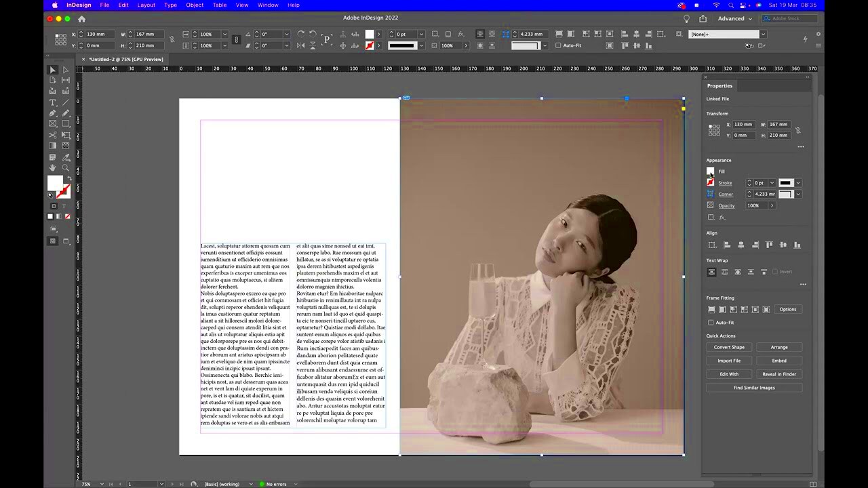The image size is (868, 488).
Task: Select the Hand tool
Action: 53,167
